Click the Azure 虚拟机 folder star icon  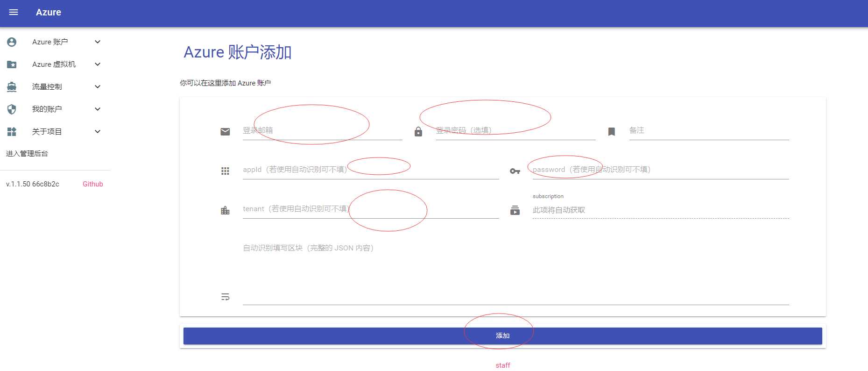[x=12, y=64]
